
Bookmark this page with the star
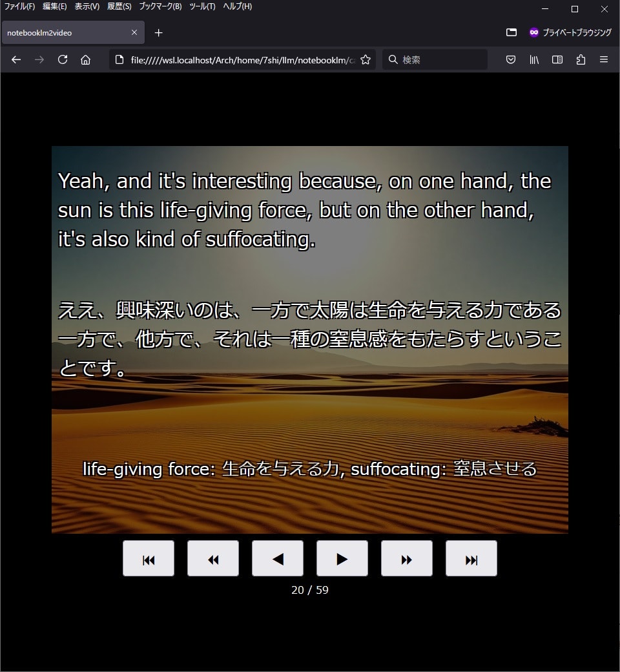click(366, 59)
